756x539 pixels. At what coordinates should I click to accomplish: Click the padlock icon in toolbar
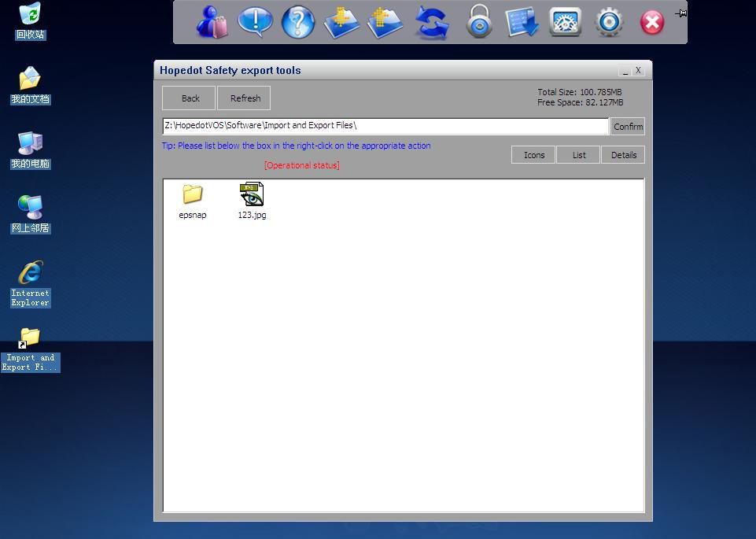pyautogui.click(x=478, y=22)
